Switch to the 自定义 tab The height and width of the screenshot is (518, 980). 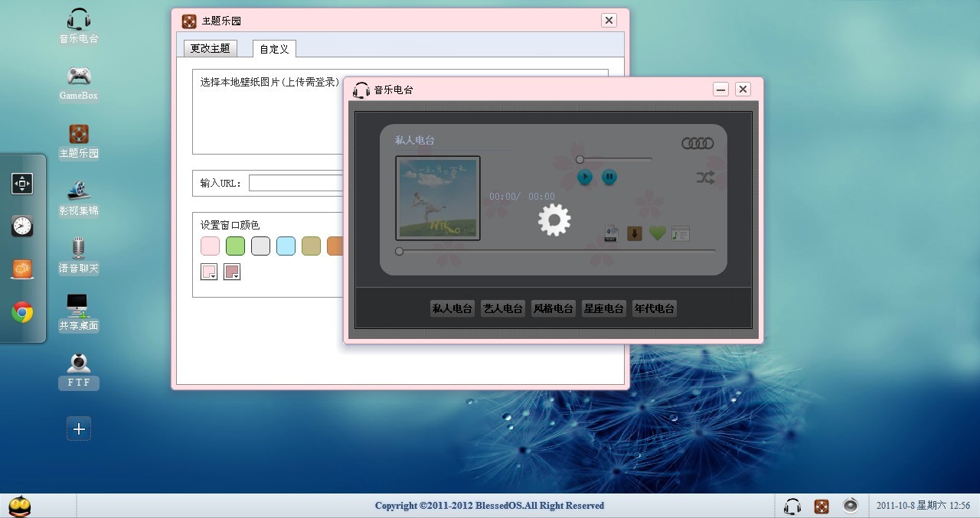273,48
